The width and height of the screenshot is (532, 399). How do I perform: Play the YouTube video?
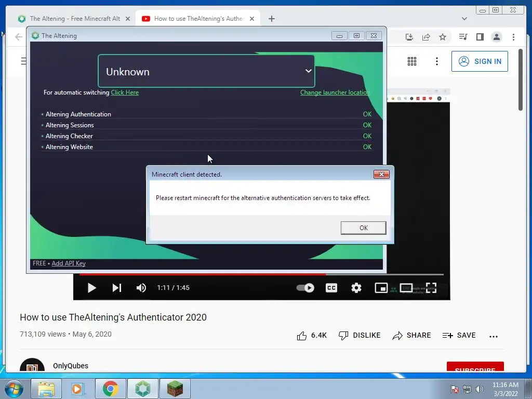click(91, 288)
